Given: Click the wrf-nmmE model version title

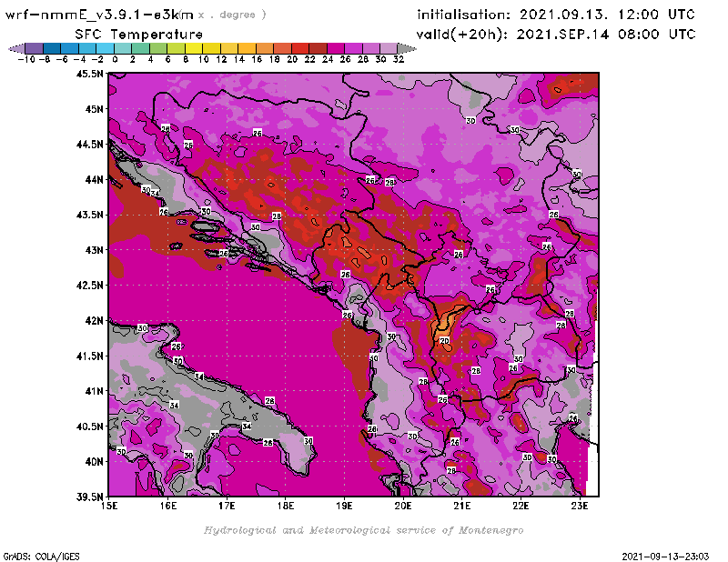Looking at the screenshot, I should tap(100, 15).
